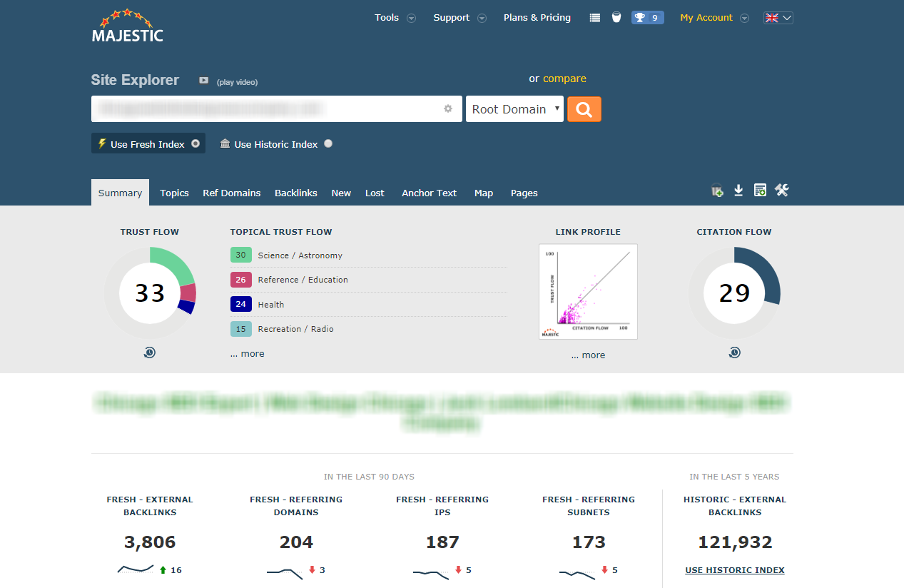
Task: Download the summary data
Action: pos(738,191)
